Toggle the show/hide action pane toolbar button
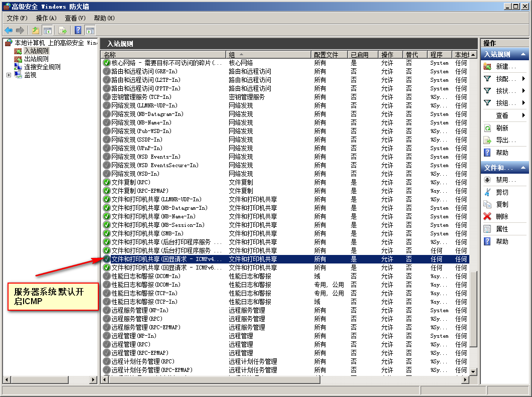The height and width of the screenshot is (397, 532). point(90,30)
